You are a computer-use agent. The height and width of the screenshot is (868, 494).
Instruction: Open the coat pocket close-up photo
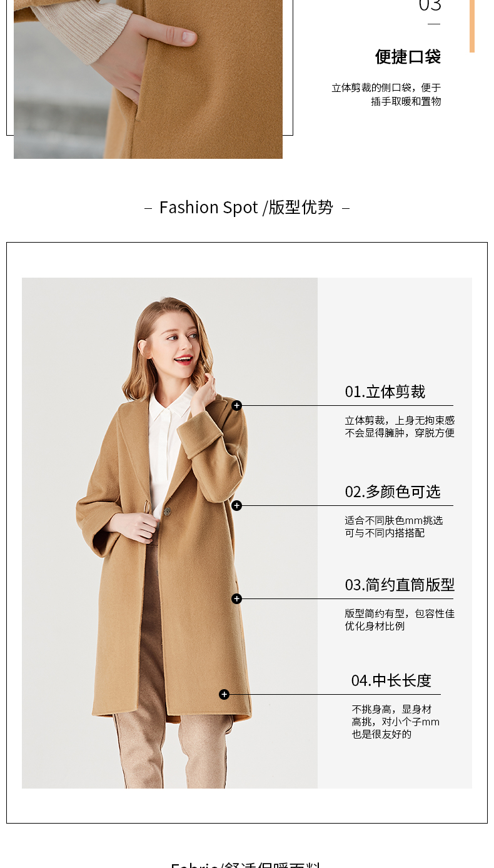(x=148, y=79)
